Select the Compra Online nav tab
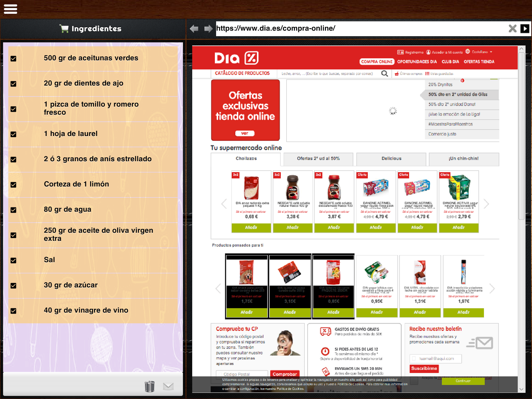The height and width of the screenshot is (399, 532). 377,62
